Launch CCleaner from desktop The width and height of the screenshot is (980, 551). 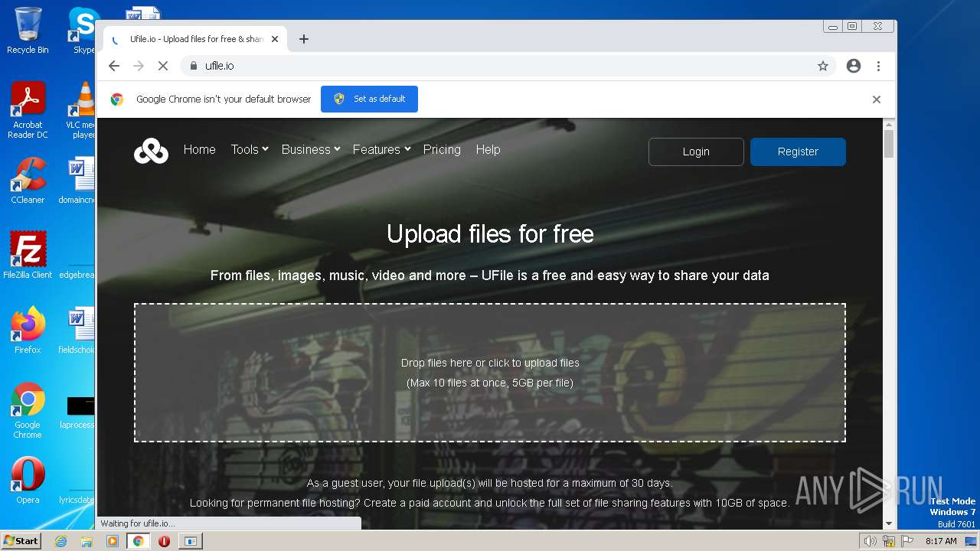[x=28, y=181]
